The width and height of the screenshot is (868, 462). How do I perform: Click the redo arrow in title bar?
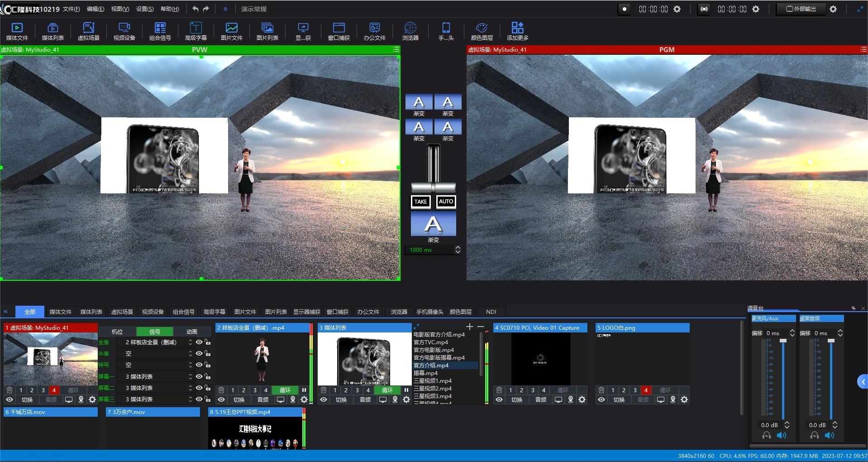206,9
